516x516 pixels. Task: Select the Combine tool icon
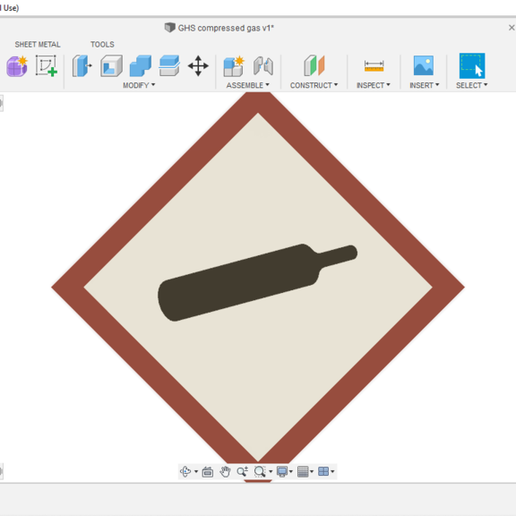tap(140, 66)
